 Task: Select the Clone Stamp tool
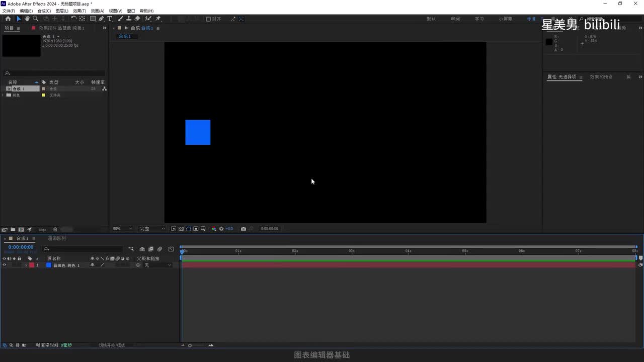point(129,19)
